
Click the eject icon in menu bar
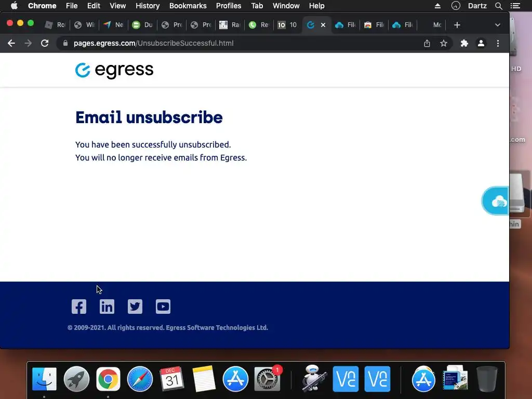click(x=437, y=6)
